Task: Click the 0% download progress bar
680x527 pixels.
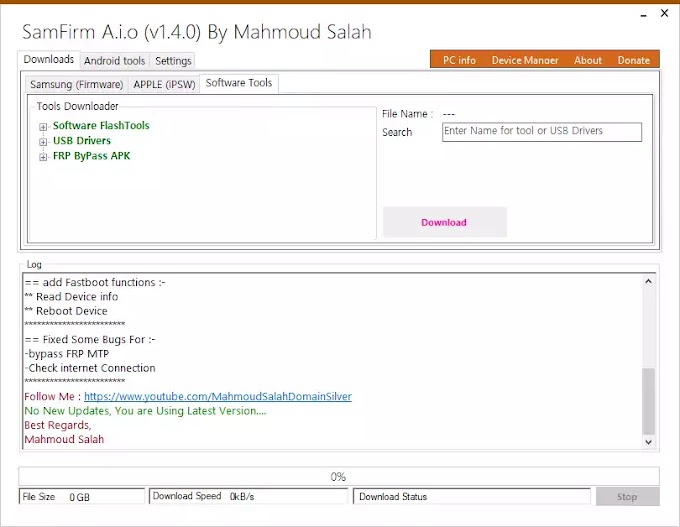Action: point(339,477)
